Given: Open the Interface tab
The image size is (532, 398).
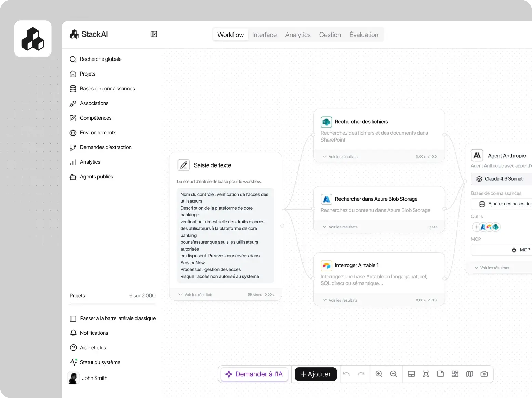Looking at the screenshot, I should pos(264,35).
